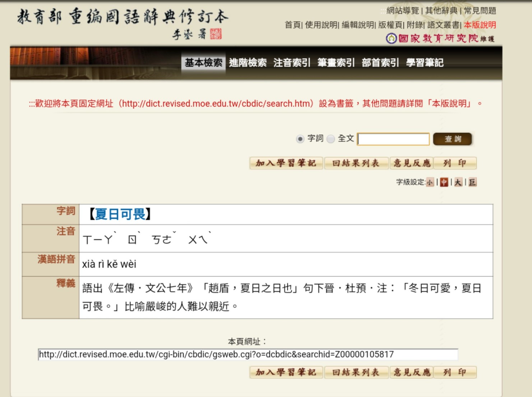Set font size to 大
Screen dimensions: 532x397
(458, 183)
